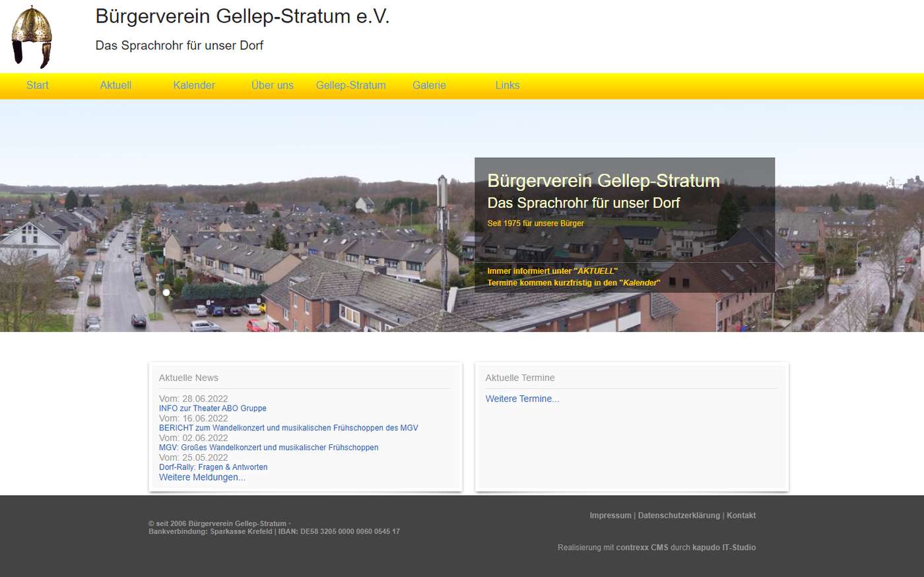Open the MGV Wandelkonzert BERICHT article

[288, 428]
